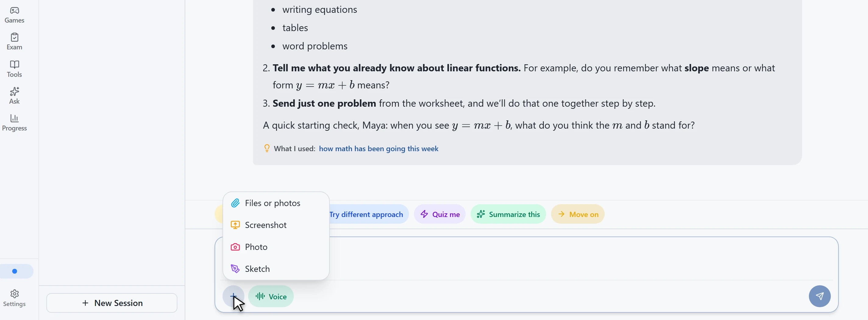View the Progress chart icon
Image resolution: width=868 pixels, height=320 pixels.
tap(15, 118)
